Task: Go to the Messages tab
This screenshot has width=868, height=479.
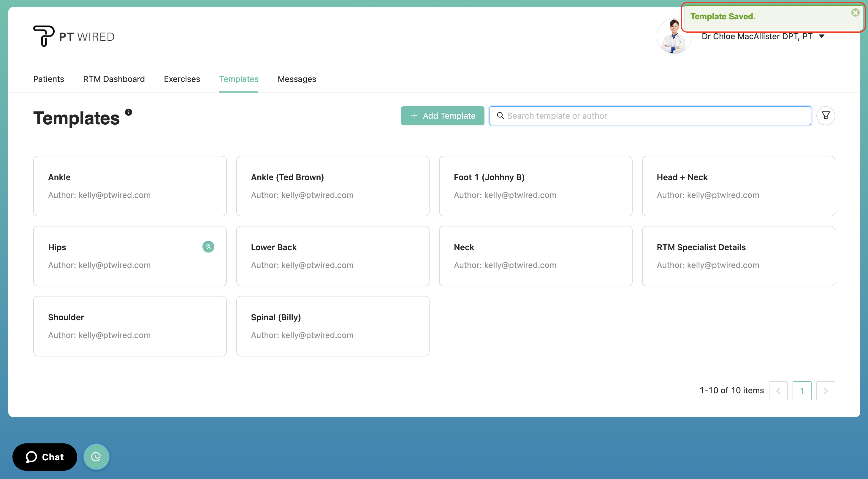Action: tap(297, 79)
